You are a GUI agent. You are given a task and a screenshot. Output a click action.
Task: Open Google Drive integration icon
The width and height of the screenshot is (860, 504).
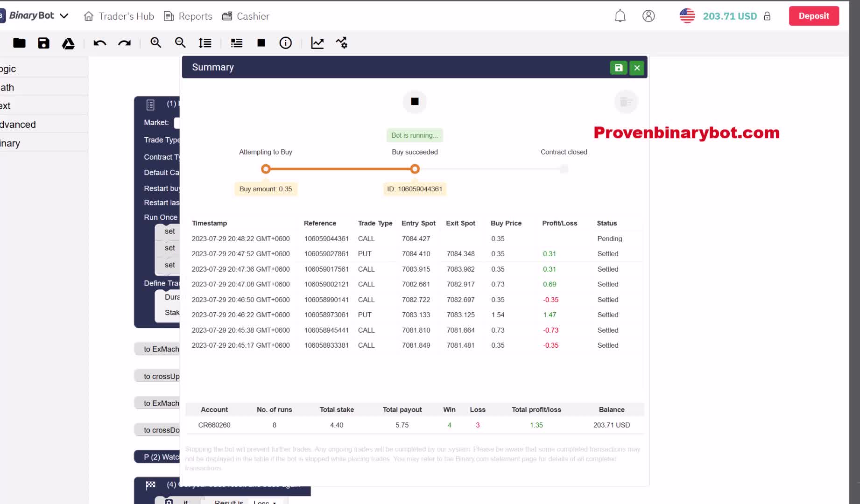[x=68, y=43]
